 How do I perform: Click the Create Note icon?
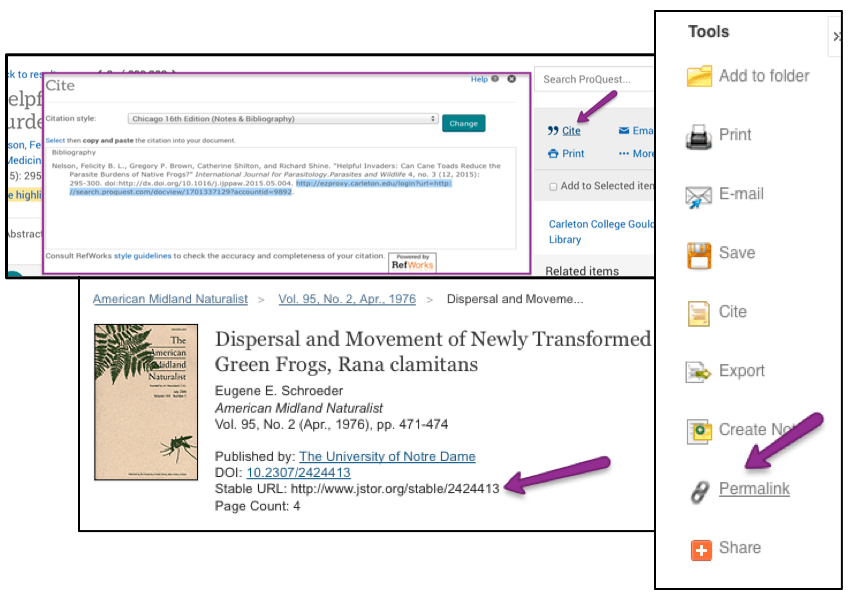click(x=699, y=431)
